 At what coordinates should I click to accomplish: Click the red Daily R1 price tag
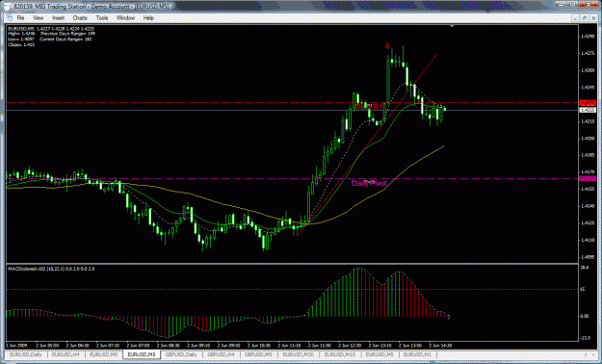(x=588, y=102)
